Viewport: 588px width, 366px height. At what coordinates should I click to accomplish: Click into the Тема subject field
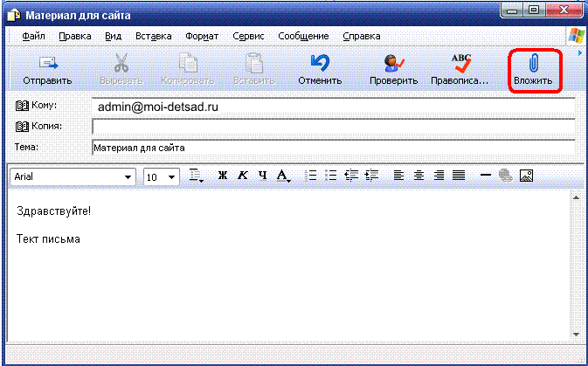(x=332, y=148)
